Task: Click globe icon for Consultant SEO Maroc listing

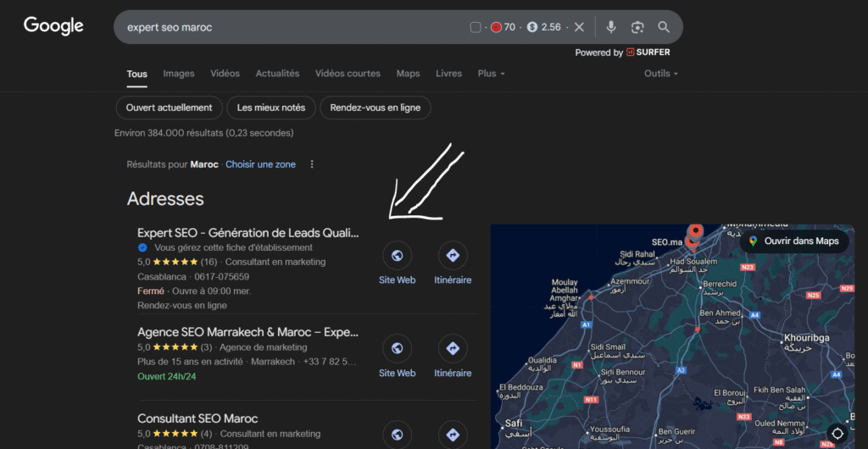Action: (397, 435)
